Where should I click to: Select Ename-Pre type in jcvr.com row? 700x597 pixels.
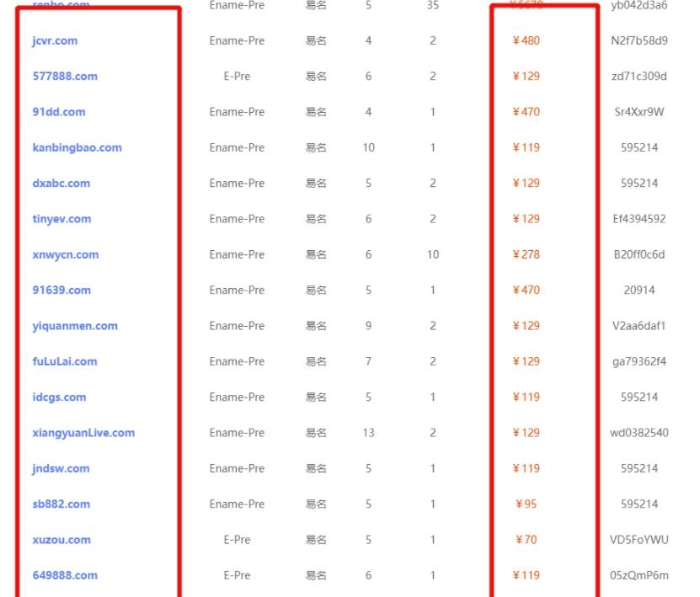tap(237, 40)
